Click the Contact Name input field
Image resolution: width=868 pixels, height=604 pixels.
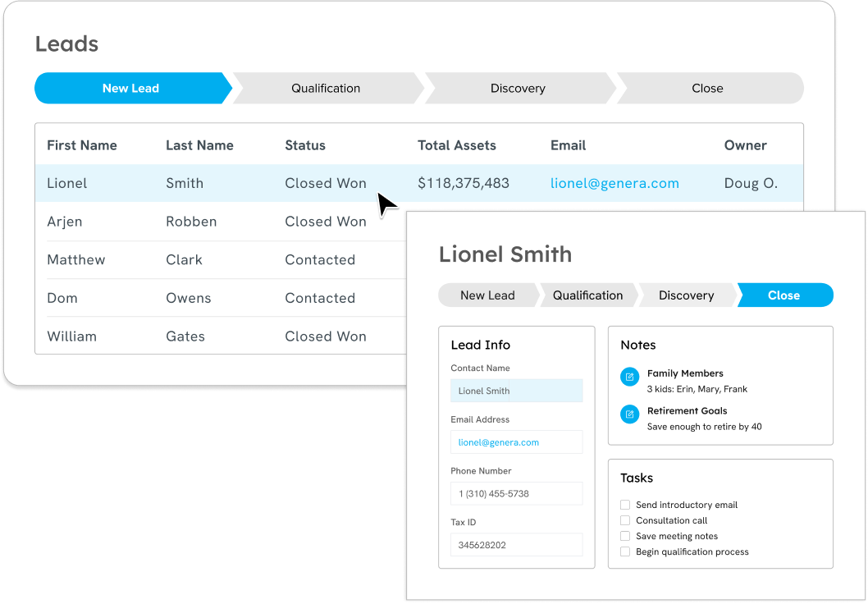[516, 391]
